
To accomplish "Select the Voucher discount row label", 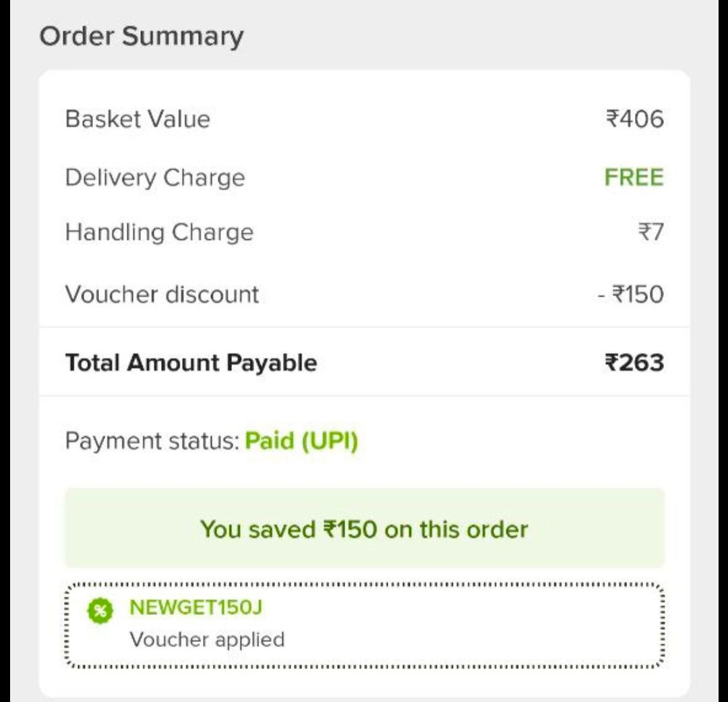I will pos(162,294).
